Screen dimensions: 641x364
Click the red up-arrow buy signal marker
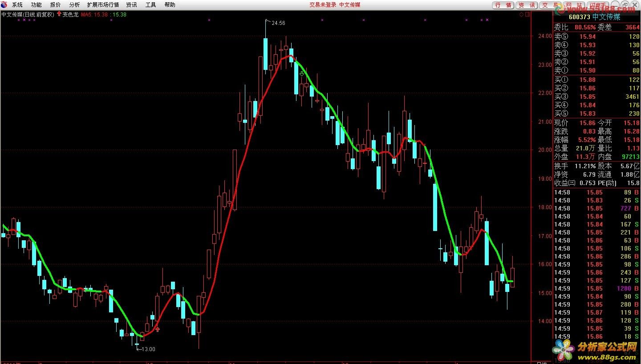click(x=157, y=329)
